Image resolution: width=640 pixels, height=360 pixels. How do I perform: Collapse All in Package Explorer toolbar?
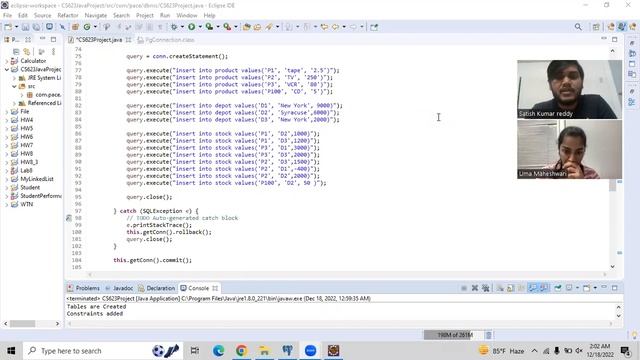(x=16, y=52)
